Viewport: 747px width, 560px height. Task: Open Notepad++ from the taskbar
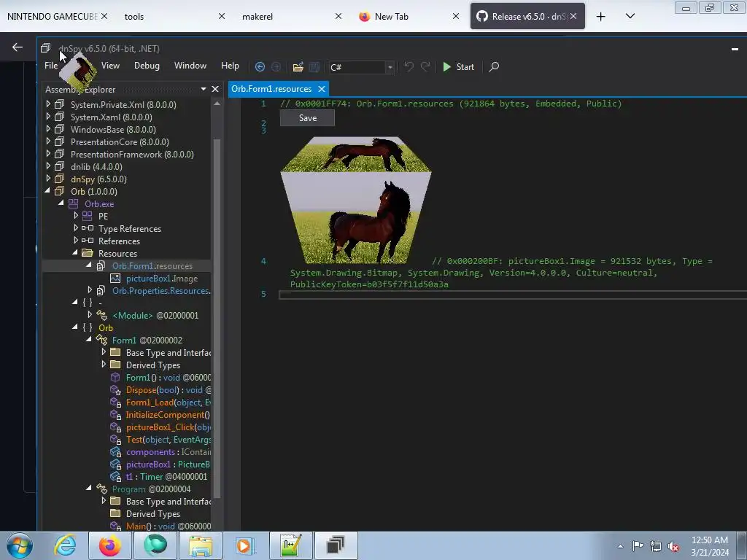(x=290, y=545)
